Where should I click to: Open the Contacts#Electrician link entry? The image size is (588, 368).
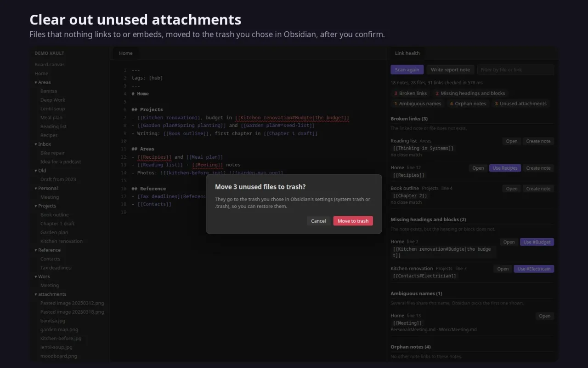click(503, 269)
